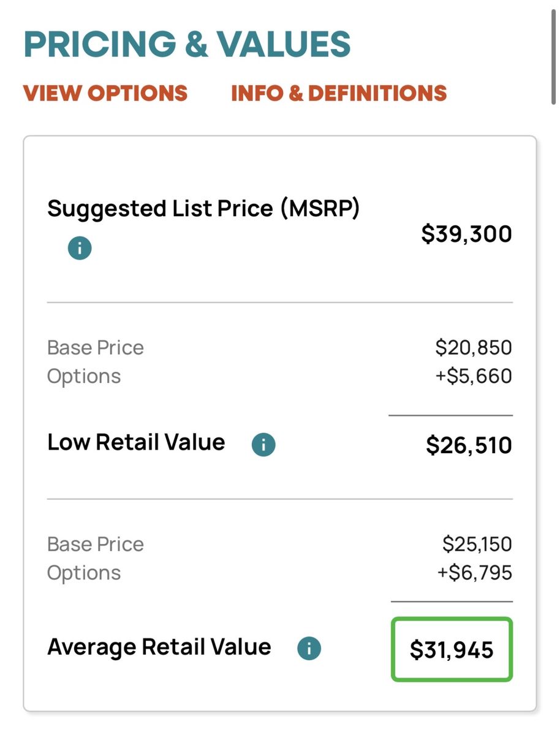This screenshot has width=560, height=735.
Task: Select the +$5,660 options figure
Action: click(x=473, y=376)
